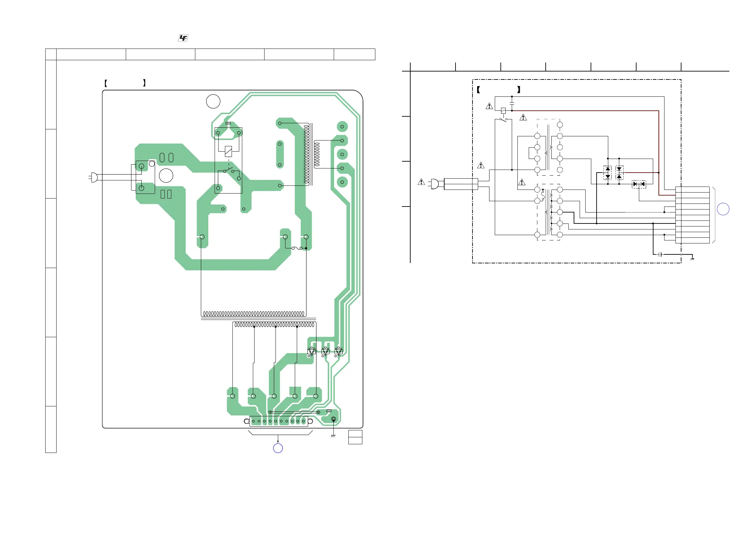
Task: Click the relay coil symbol in the schematic
Action: pyautogui.click(x=503, y=110)
